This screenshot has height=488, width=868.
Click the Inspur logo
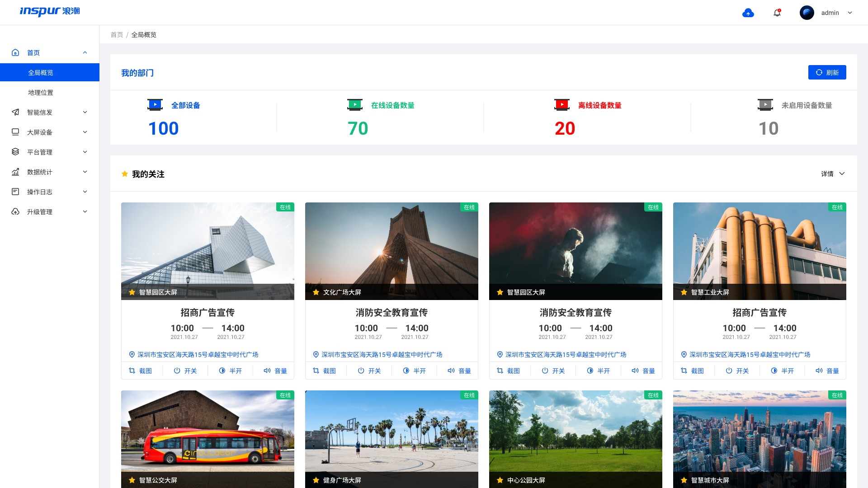(50, 11)
